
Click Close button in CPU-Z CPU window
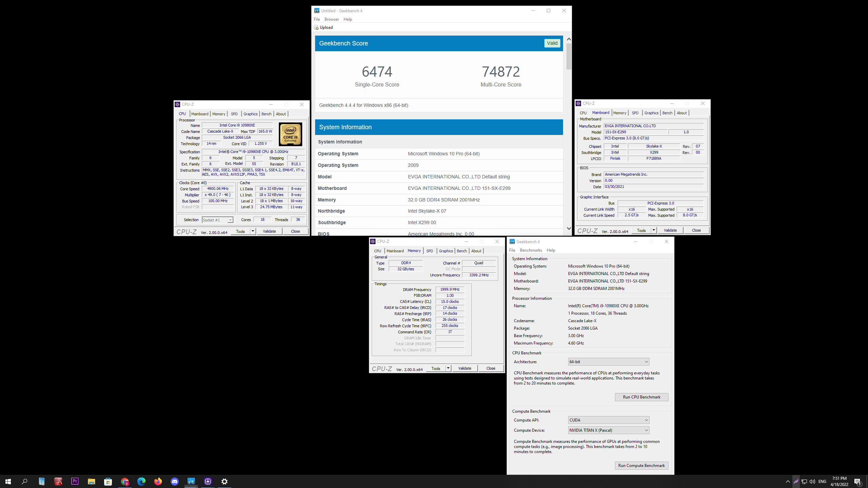click(295, 231)
